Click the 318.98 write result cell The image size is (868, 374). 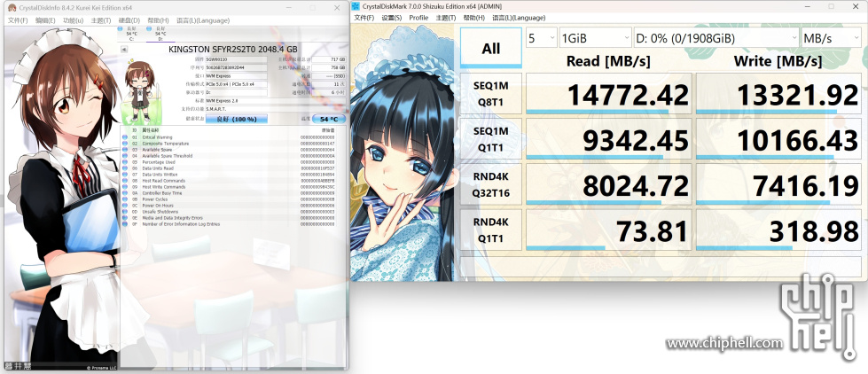point(778,230)
